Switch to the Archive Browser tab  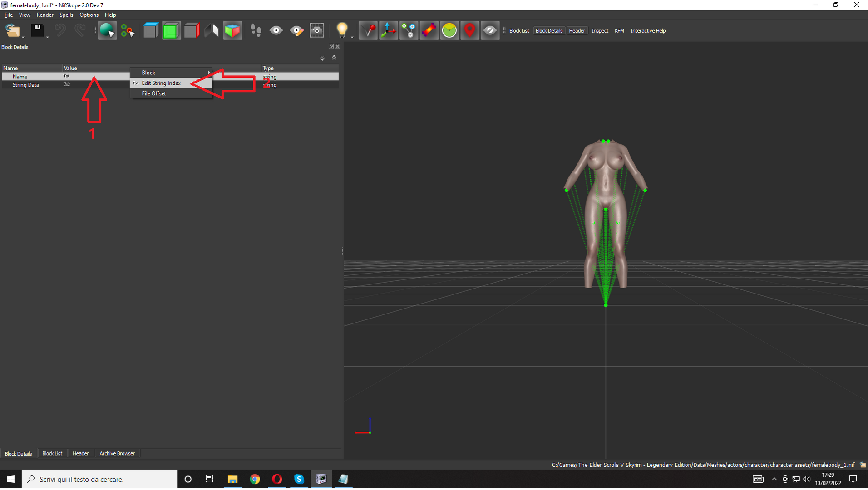point(117,453)
